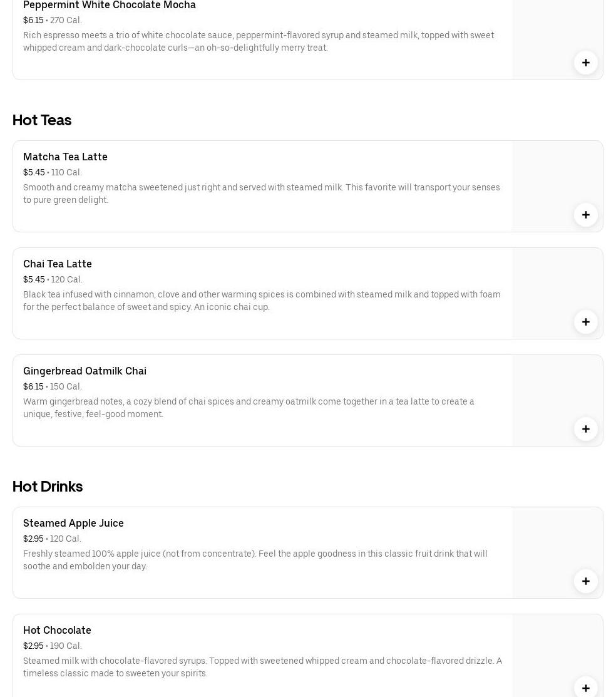Click the Hot Teas section heading
Image resolution: width=616 pixels, height=697 pixels.
coord(42,120)
